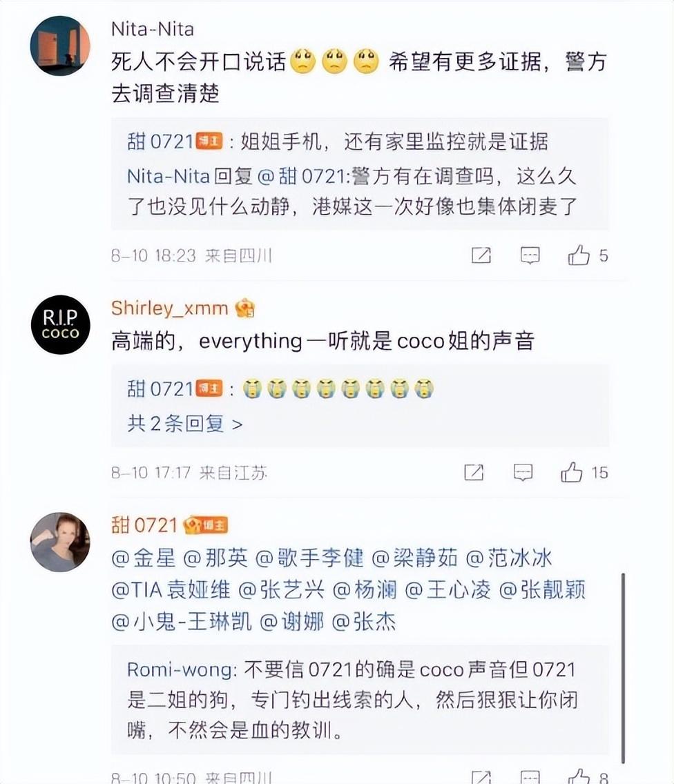Tap the @范冰冰 mention
Image resolution: width=674 pixels, height=784 pixels.
click(x=509, y=558)
